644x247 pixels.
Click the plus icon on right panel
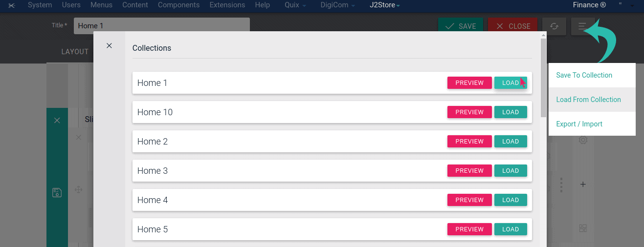[x=582, y=185]
